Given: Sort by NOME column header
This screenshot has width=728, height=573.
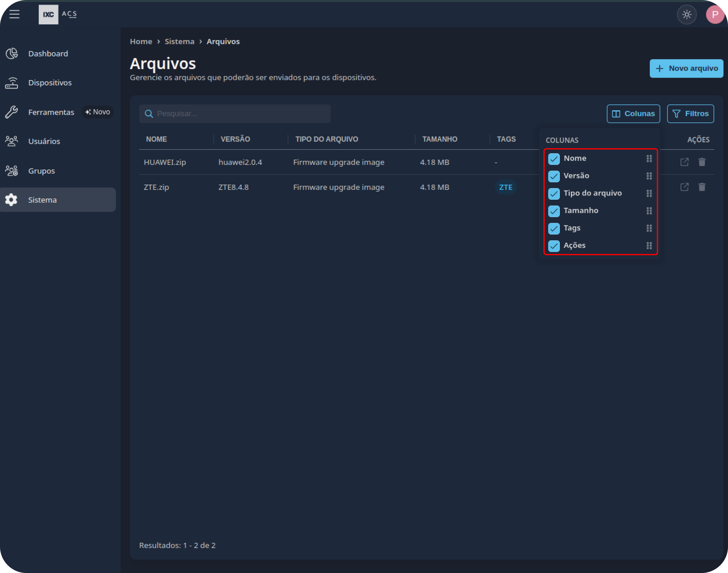Looking at the screenshot, I should click(x=156, y=139).
